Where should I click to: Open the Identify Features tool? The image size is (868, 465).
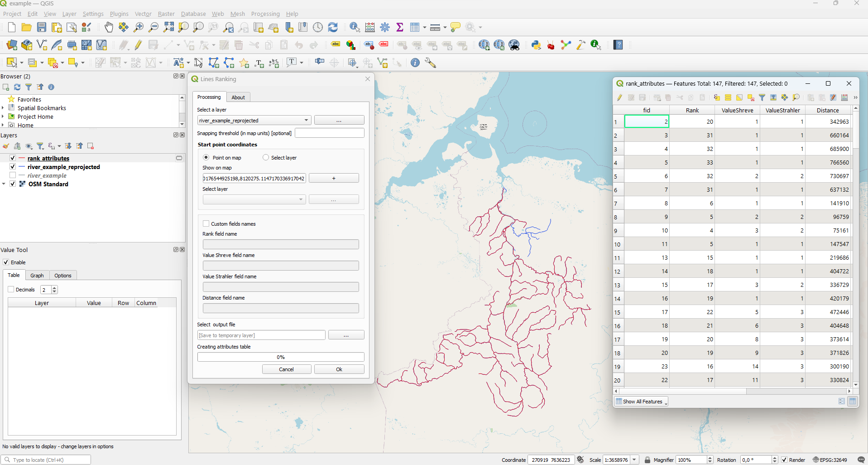pyautogui.click(x=355, y=27)
